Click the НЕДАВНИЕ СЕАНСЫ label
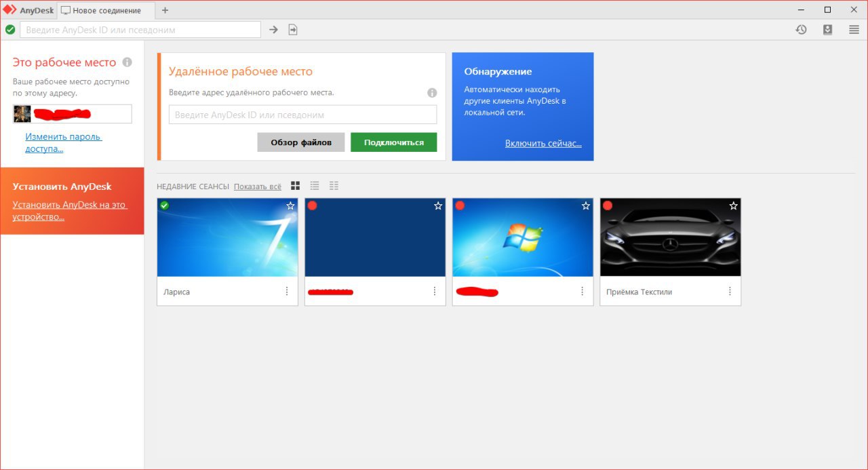 [193, 187]
